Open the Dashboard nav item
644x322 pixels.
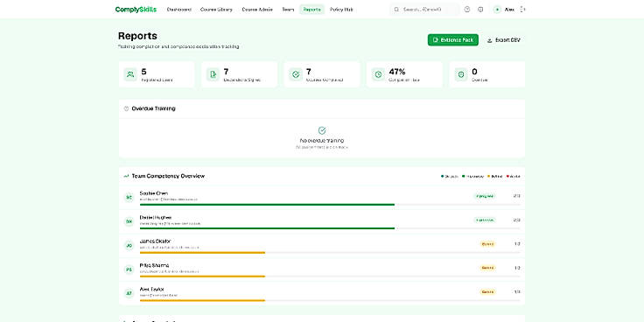[179, 10]
